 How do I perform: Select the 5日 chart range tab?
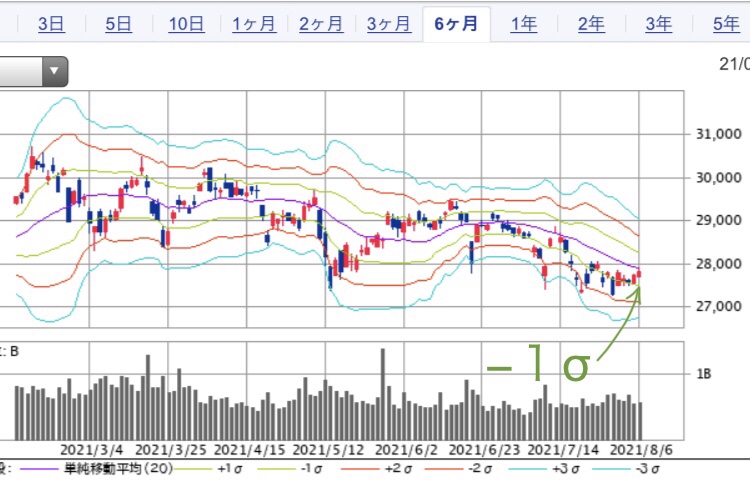click(x=118, y=25)
